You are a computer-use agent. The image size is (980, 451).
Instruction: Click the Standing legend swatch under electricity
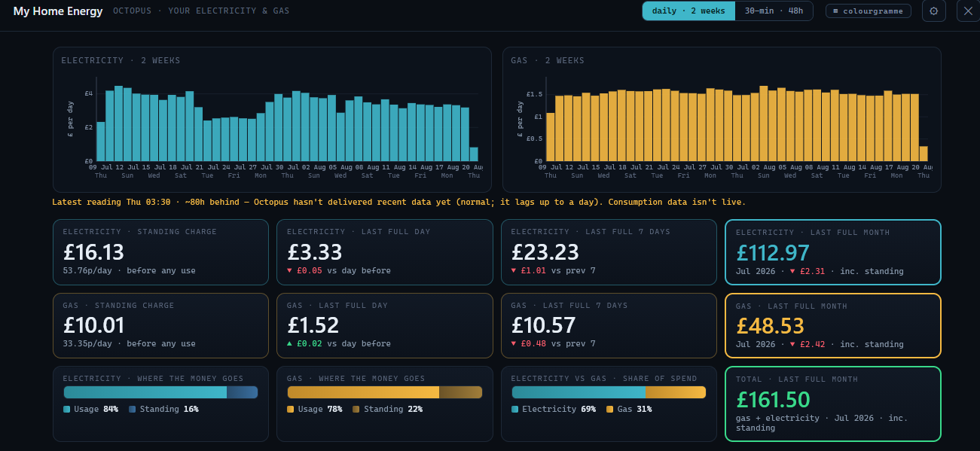click(x=133, y=410)
